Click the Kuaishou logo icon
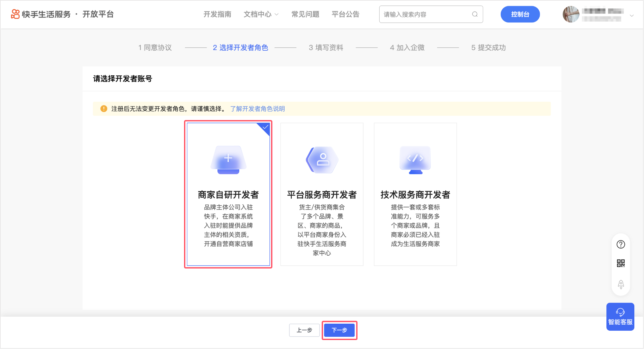This screenshot has width=644, height=349. [15, 14]
